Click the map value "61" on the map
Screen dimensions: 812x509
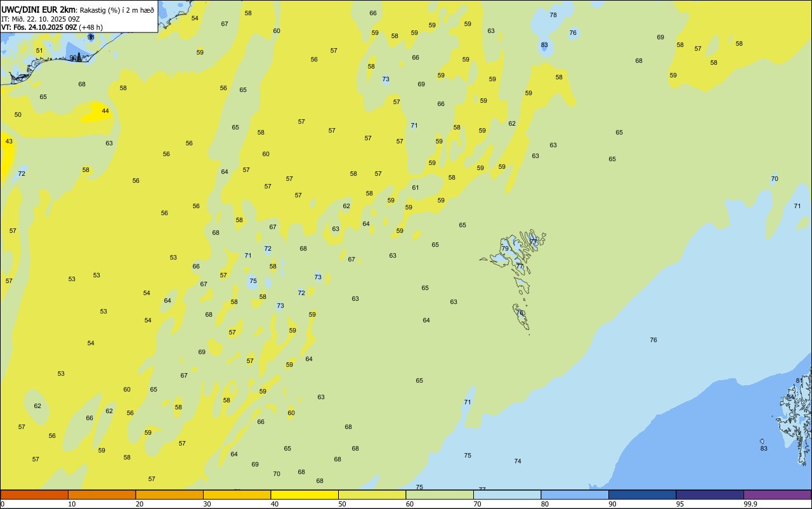[x=416, y=188]
